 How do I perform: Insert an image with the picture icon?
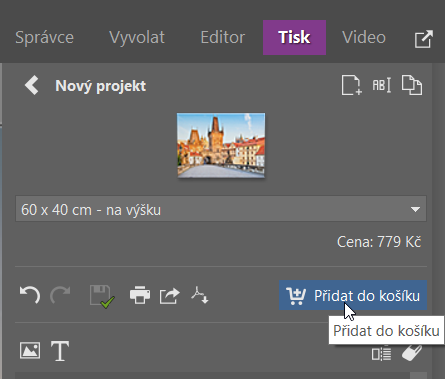[30, 351]
